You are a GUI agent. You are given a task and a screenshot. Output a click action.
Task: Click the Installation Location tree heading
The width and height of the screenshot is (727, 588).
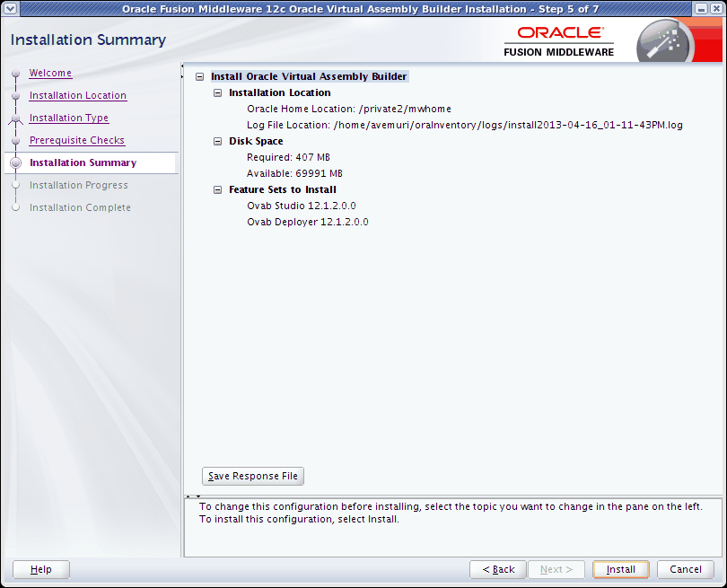pyautogui.click(x=280, y=92)
